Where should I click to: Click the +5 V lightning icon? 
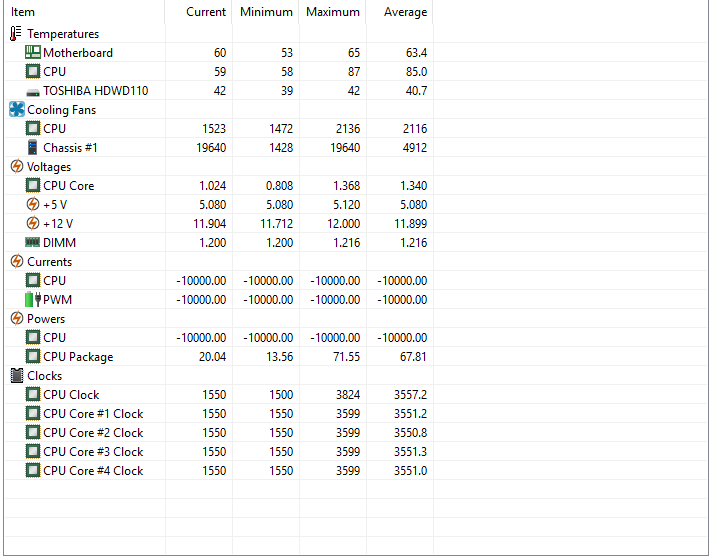coord(33,205)
